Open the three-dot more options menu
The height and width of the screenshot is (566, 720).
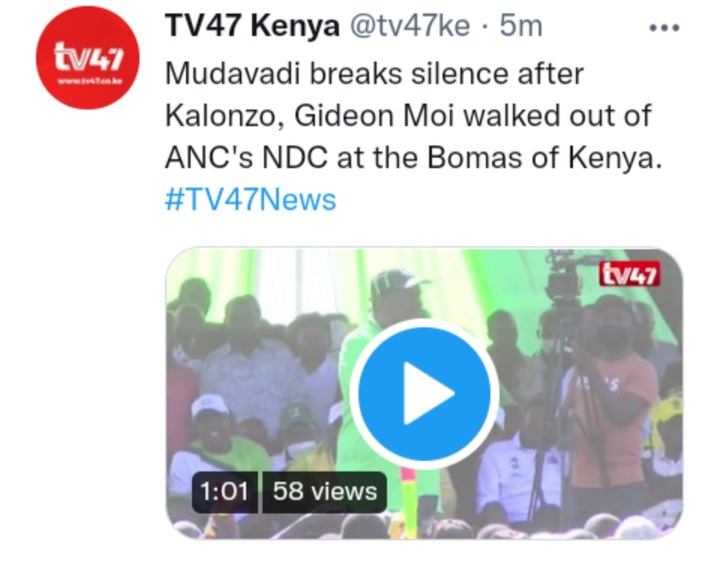[x=664, y=28]
